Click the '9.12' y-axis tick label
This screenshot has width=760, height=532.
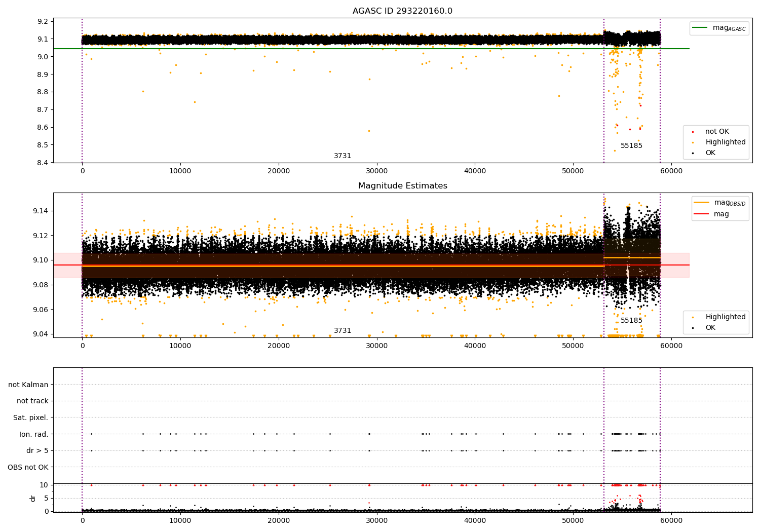42,236
